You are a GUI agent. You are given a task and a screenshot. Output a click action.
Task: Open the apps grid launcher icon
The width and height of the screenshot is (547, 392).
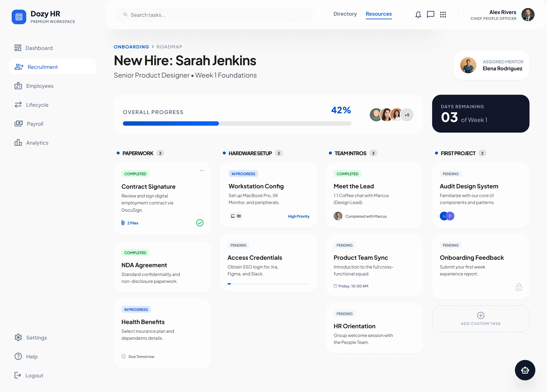coord(443,14)
